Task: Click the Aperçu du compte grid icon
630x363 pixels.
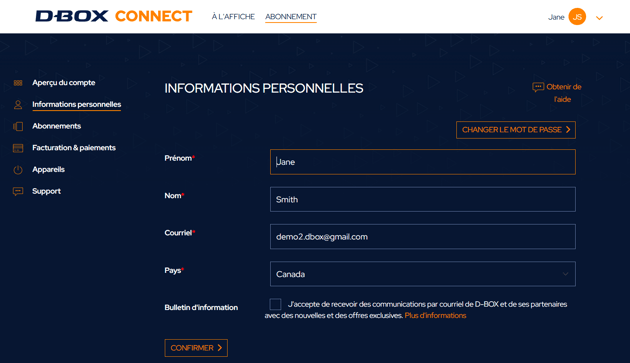Action: tap(18, 83)
